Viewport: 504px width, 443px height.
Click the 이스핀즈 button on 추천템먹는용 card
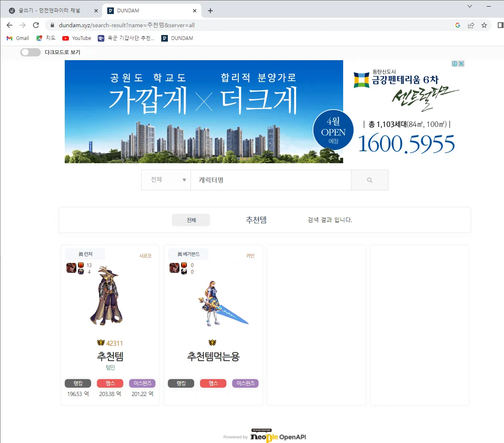point(245,383)
